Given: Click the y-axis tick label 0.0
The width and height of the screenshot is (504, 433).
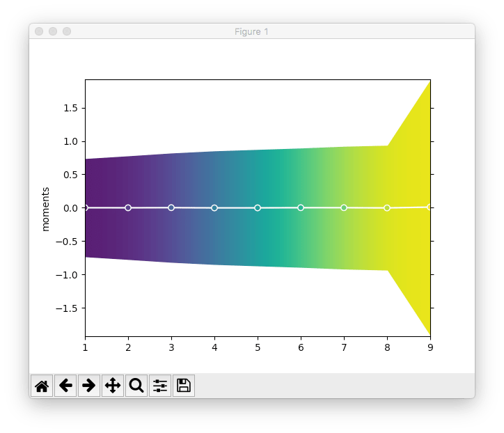Looking at the screenshot, I should [x=70, y=208].
